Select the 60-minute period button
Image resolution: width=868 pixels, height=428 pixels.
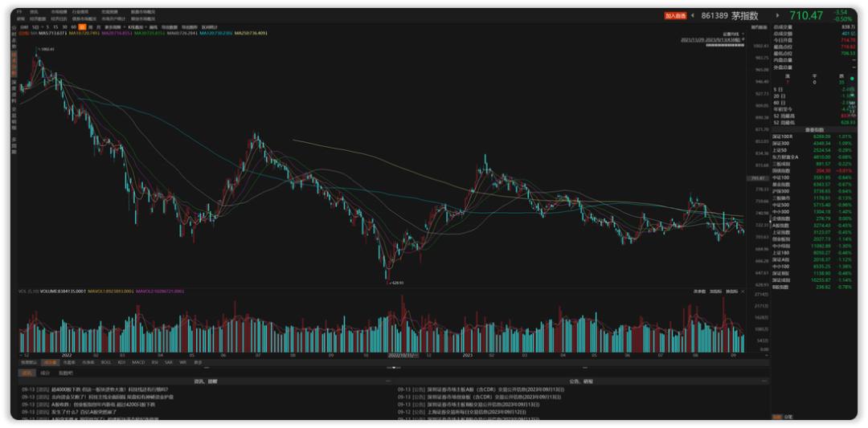(74, 27)
